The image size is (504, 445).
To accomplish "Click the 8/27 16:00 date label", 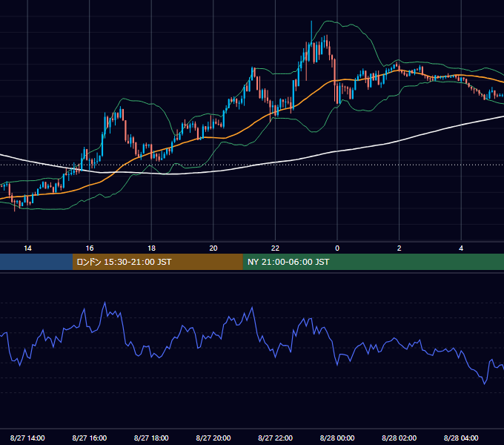I will (90, 438).
